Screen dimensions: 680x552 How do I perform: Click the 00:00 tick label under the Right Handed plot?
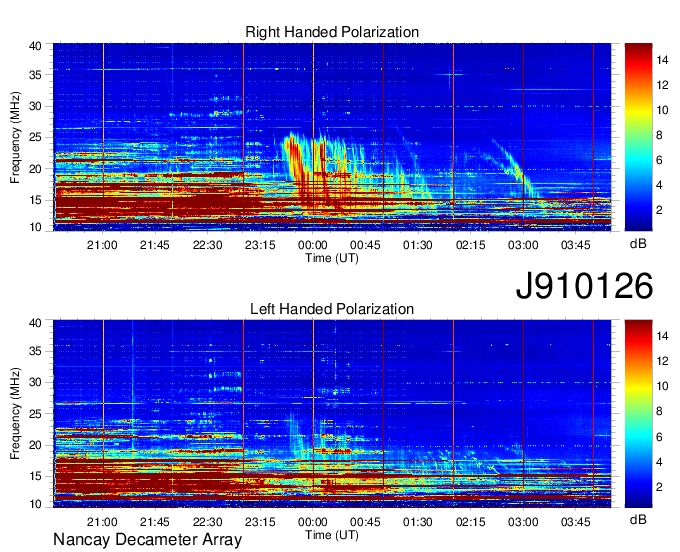pyautogui.click(x=313, y=245)
